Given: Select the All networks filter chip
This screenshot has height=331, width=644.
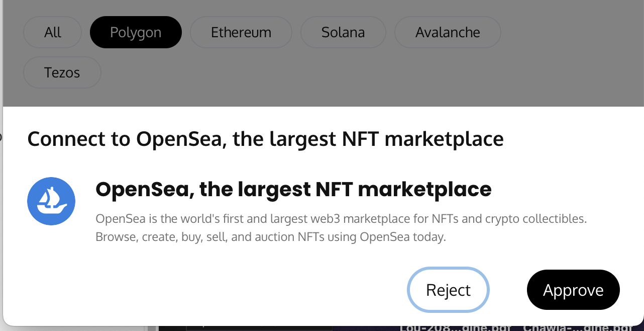Looking at the screenshot, I should click(52, 32).
